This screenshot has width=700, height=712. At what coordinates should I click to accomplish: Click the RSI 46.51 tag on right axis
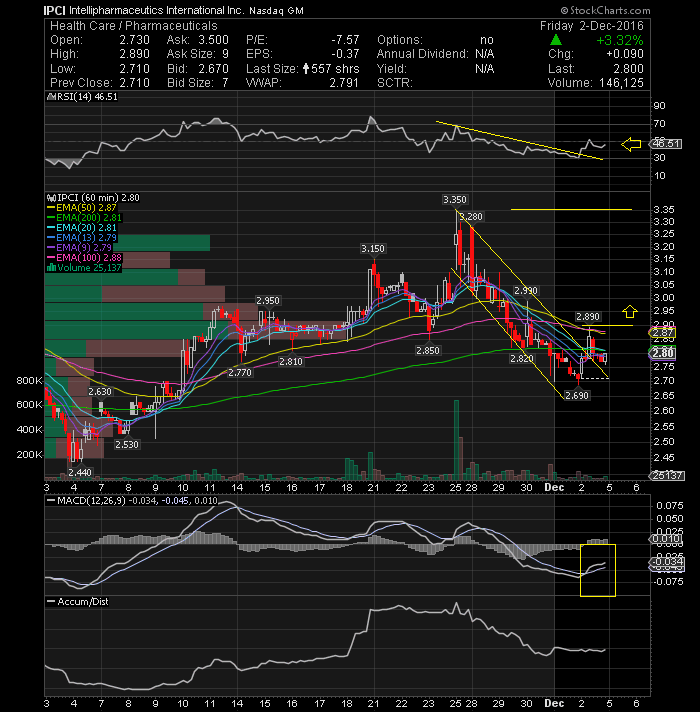(x=666, y=144)
